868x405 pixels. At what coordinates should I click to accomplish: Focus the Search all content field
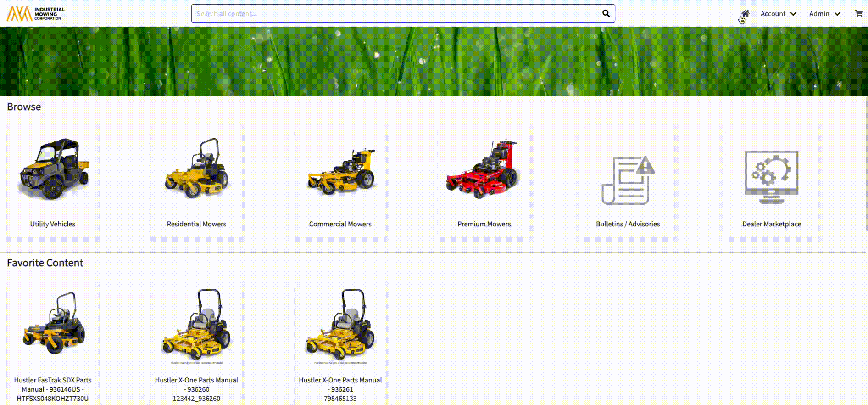pyautogui.click(x=395, y=14)
